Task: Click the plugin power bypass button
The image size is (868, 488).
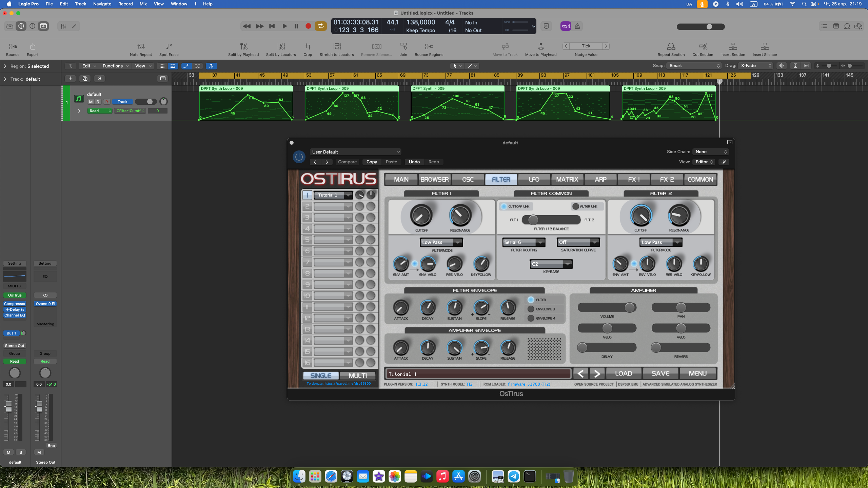Action: [x=299, y=157]
